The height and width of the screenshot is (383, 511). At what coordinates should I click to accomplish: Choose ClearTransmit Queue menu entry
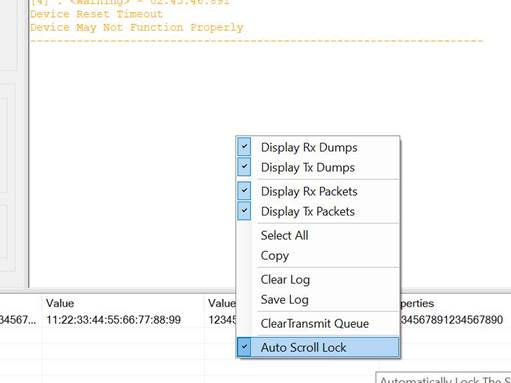318,323
